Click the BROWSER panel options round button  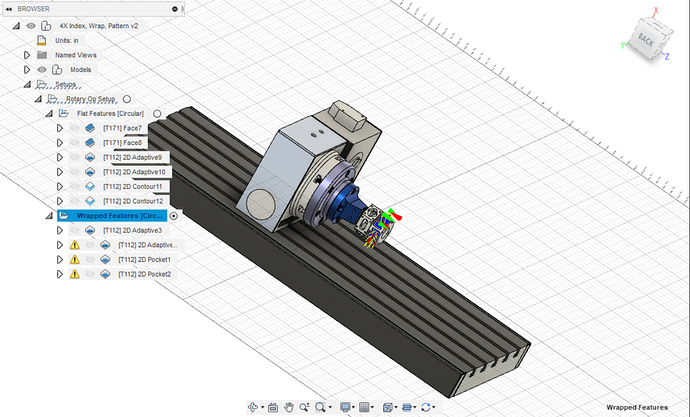coord(175,9)
